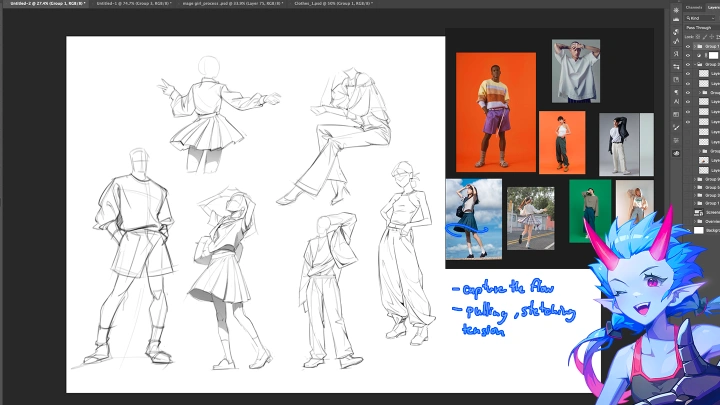The image size is (720, 405).
Task: Click blue handwritten 'capture the flow' note
Action: pos(503,288)
